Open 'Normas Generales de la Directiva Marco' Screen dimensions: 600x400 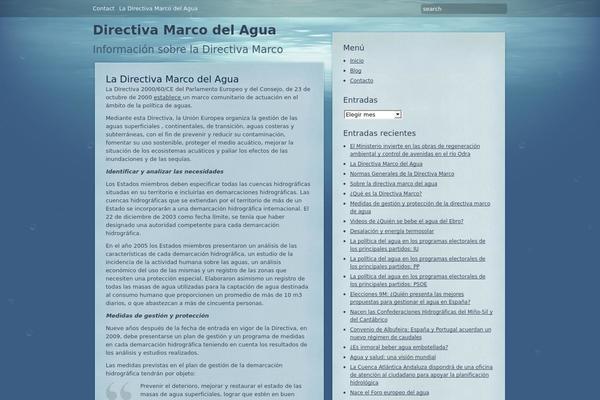pos(402,174)
